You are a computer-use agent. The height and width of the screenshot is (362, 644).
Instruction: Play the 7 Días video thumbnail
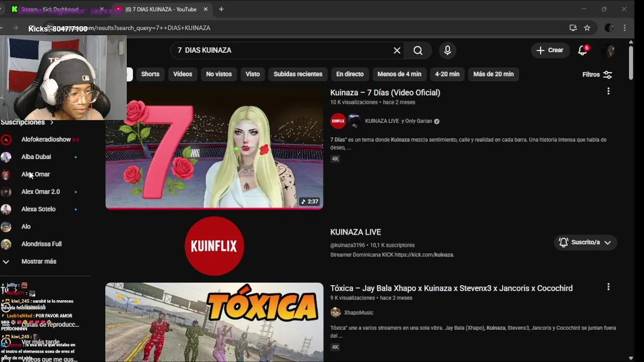click(x=214, y=148)
